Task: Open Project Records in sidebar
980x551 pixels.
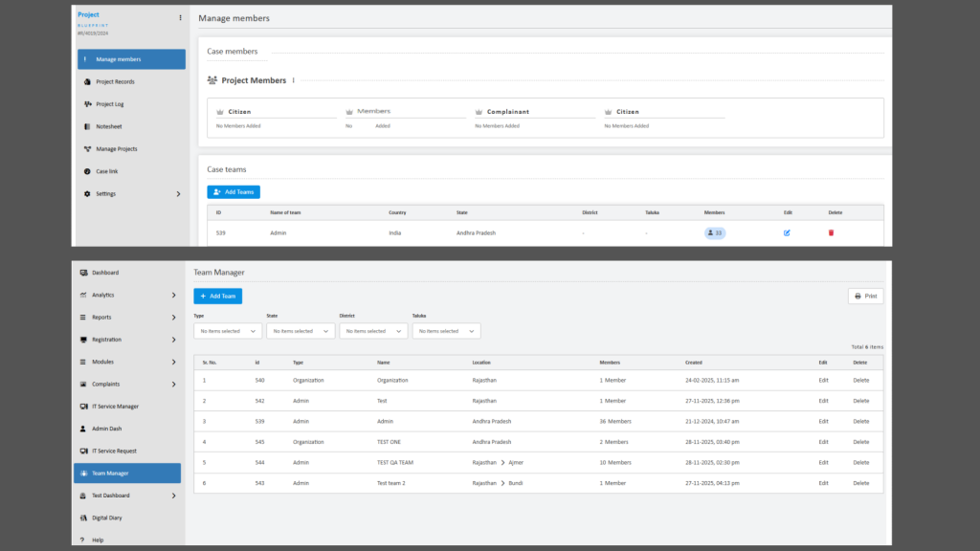Action: (x=115, y=81)
